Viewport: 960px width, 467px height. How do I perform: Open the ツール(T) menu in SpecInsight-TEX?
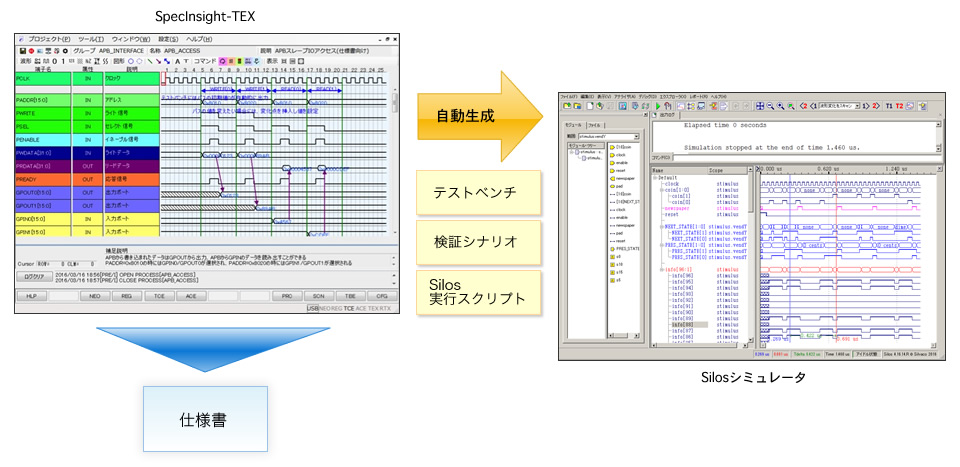91,39
